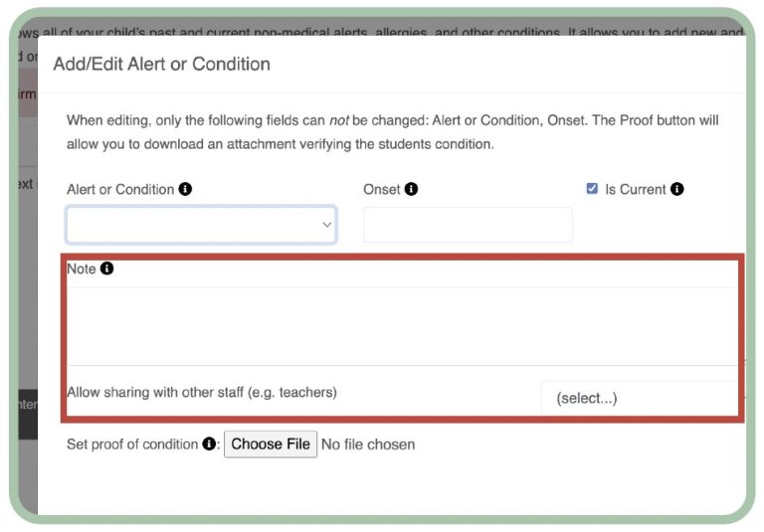This screenshot has height=532, width=764.
Task: Click the Is Current label text
Action: [637, 189]
